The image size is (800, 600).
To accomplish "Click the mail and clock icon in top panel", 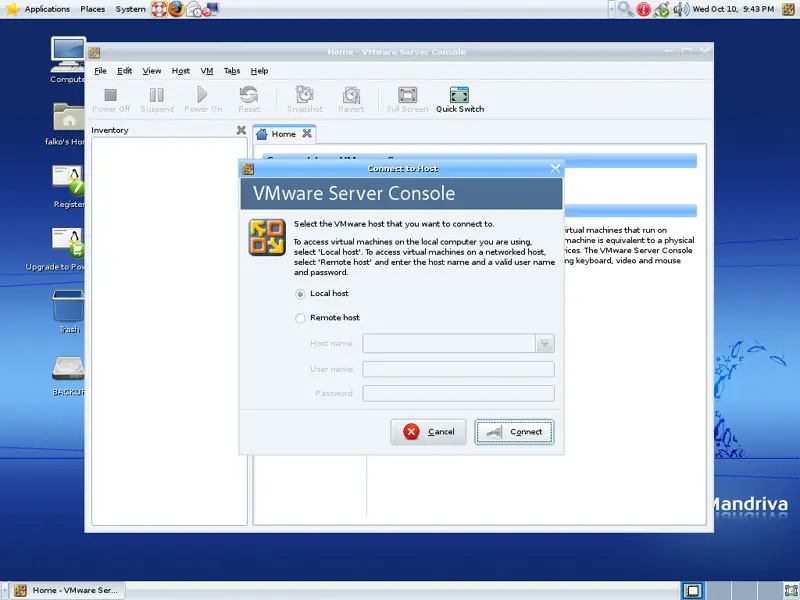I will click(x=194, y=9).
